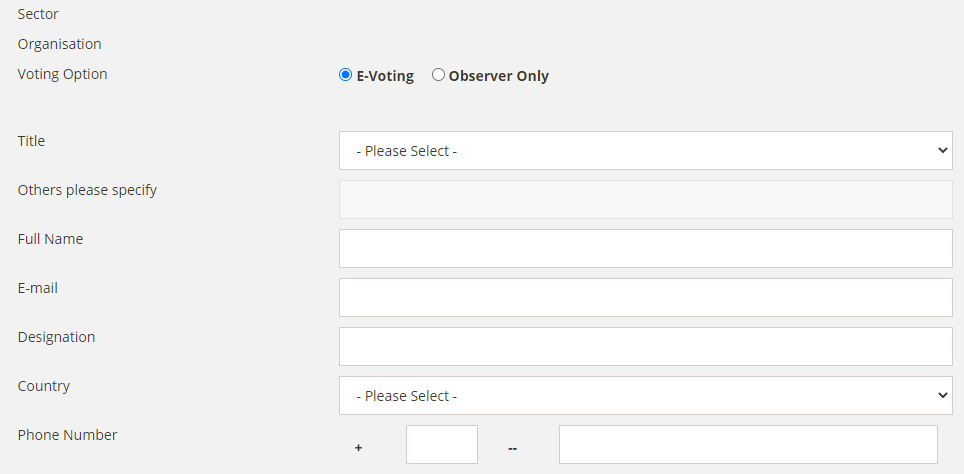Viewport: 964px width, 474px height.
Task: Open the Title dropdown
Action: pyautogui.click(x=646, y=151)
